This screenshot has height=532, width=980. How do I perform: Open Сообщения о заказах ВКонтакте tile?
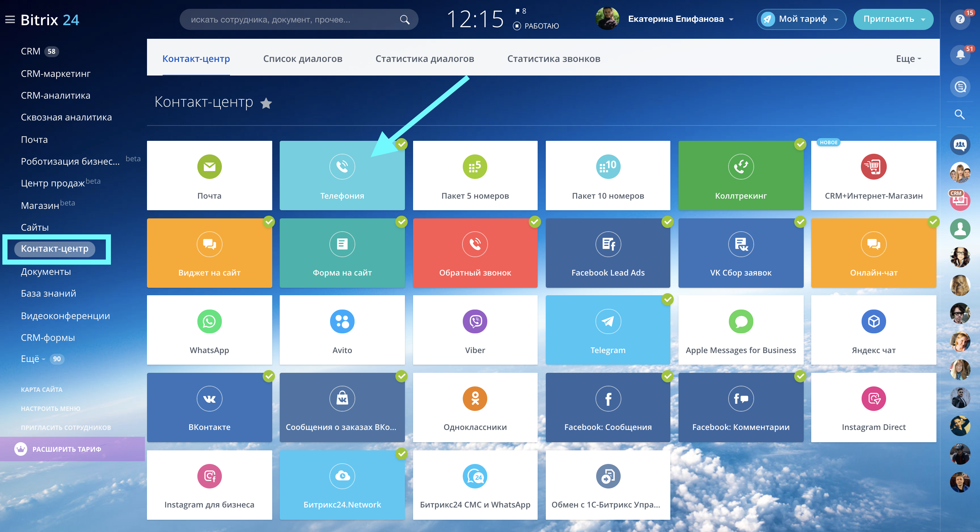tap(342, 407)
